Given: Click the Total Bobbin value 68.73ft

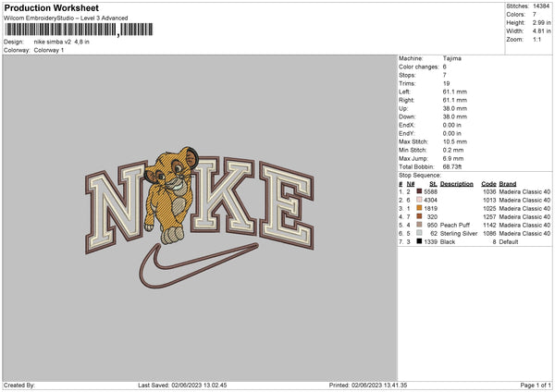Looking at the screenshot, I should pyautogui.click(x=452, y=166).
